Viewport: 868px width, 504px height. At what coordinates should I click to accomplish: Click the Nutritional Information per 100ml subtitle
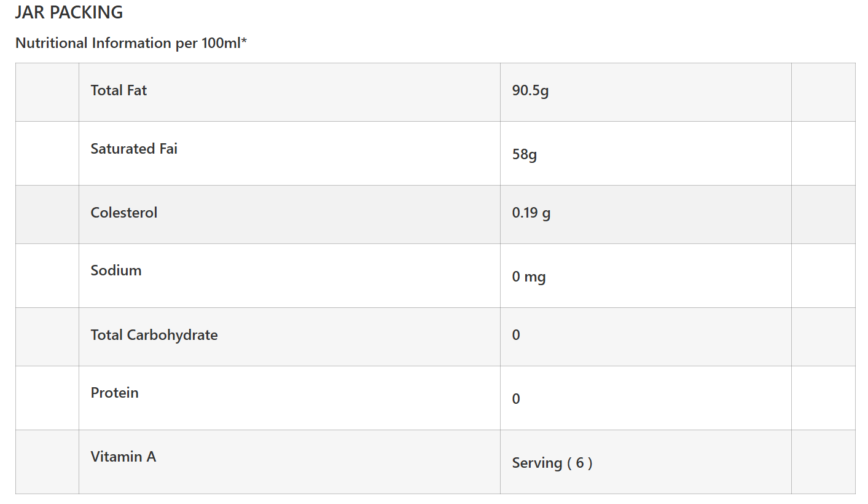[131, 43]
